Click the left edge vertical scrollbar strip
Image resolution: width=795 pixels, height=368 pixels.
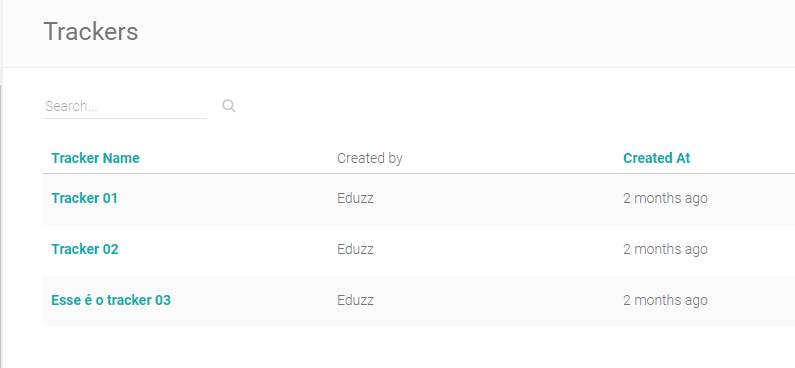[x=2, y=226]
